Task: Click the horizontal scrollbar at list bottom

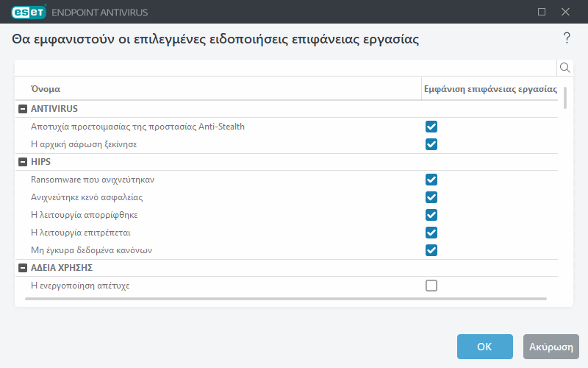Action: [x=286, y=299]
